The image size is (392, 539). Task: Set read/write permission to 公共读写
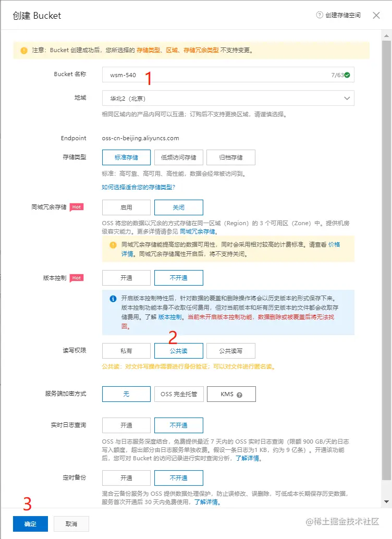coord(231,351)
